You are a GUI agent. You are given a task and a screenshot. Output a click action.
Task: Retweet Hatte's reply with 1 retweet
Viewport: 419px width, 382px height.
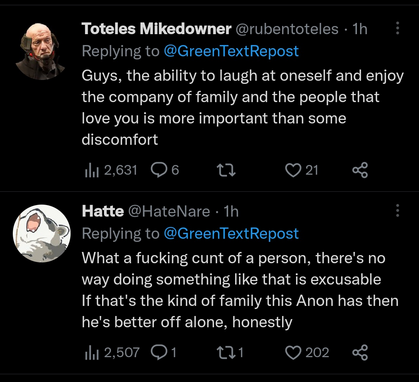[x=230, y=353]
